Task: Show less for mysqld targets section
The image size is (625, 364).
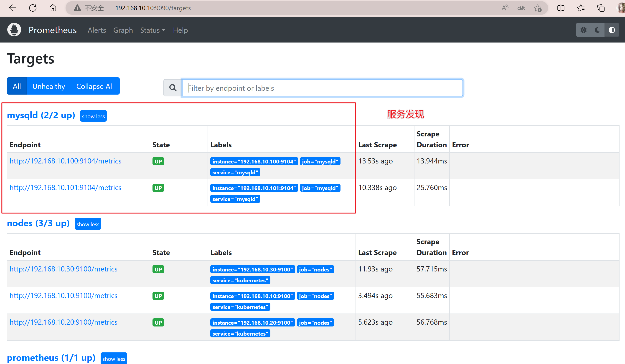Action: coord(93,116)
